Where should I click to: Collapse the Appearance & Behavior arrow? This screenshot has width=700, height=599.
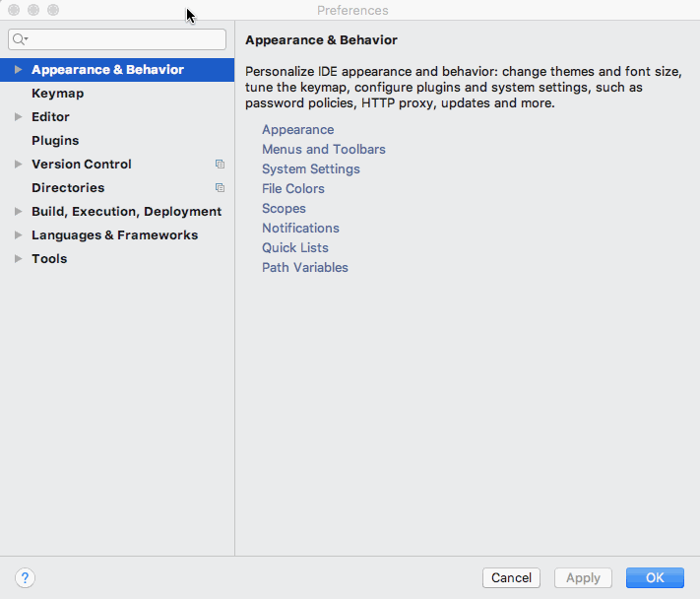[x=18, y=70]
